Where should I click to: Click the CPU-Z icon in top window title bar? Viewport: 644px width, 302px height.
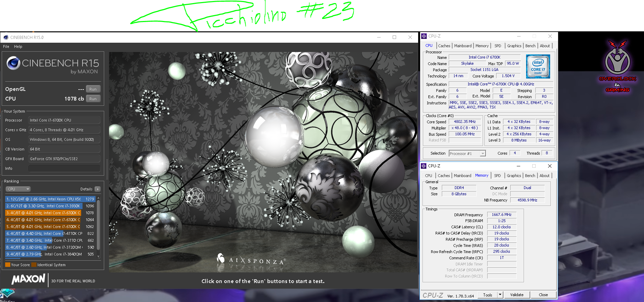coord(424,36)
